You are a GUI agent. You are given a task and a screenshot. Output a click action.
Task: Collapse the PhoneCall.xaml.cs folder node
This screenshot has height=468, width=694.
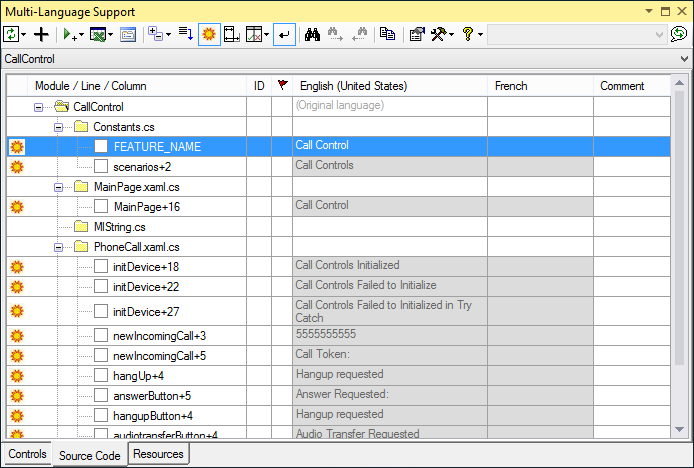click(x=58, y=247)
